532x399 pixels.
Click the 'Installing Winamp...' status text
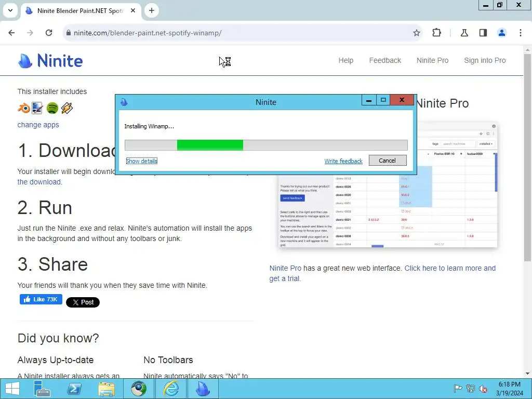click(149, 126)
